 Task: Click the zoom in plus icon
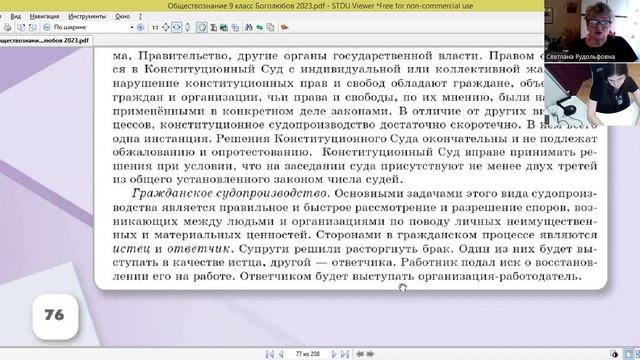(x=140, y=27)
